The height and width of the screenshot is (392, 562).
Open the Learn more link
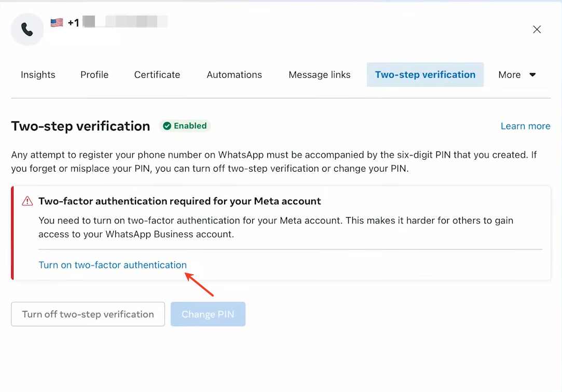(526, 126)
